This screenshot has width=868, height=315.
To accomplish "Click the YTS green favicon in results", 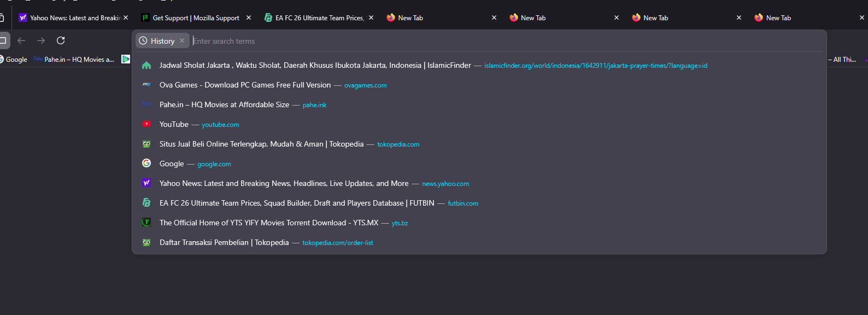I will [146, 222].
